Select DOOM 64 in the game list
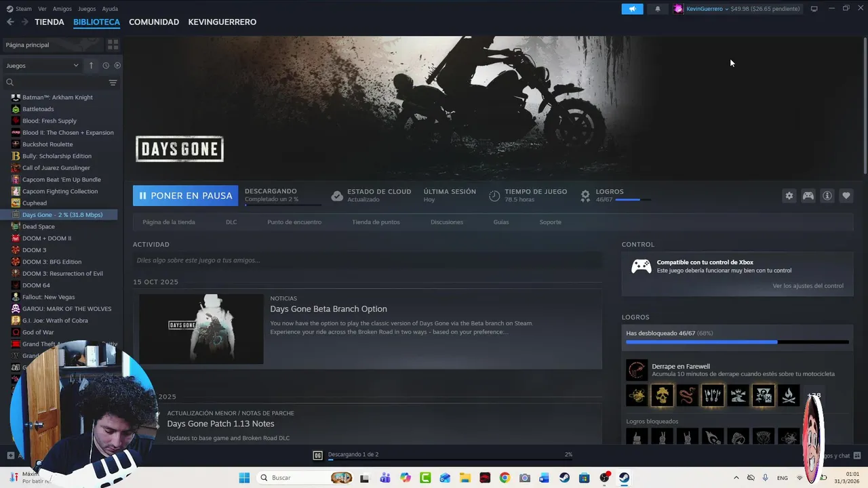Screen dimensions: 868x488 click(36, 285)
